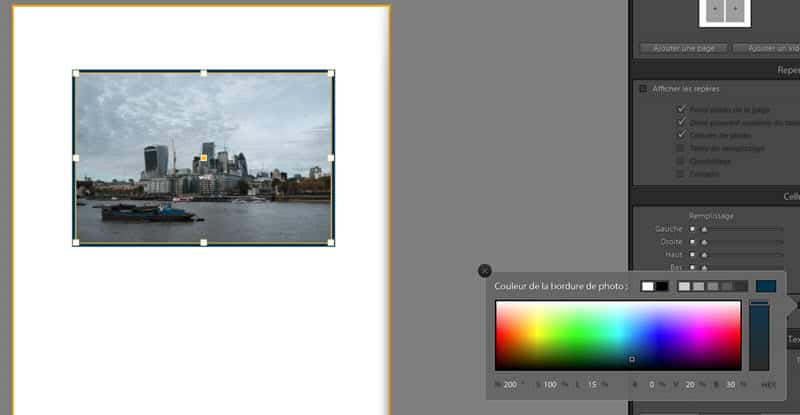Click the bottom-right handle of the photo cell
This screenshot has width=800, height=415.
point(331,243)
